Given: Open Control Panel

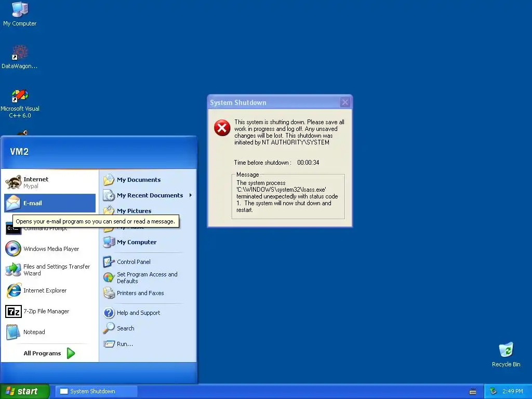Looking at the screenshot, I should click(x=148, y=262).
